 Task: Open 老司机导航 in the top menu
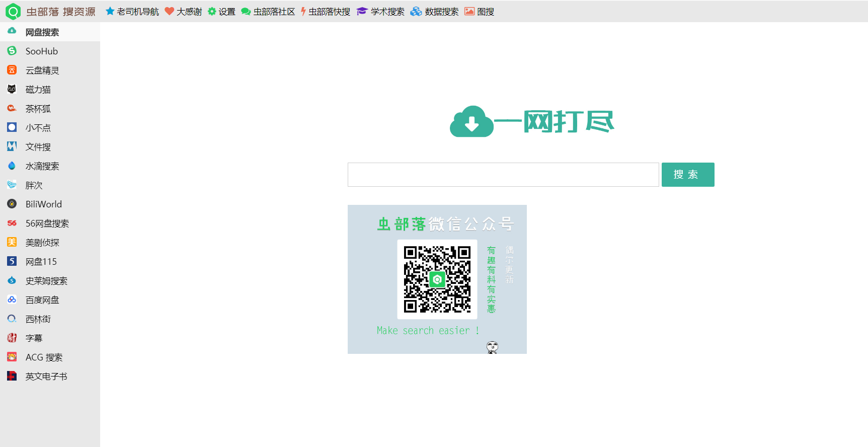138,12
